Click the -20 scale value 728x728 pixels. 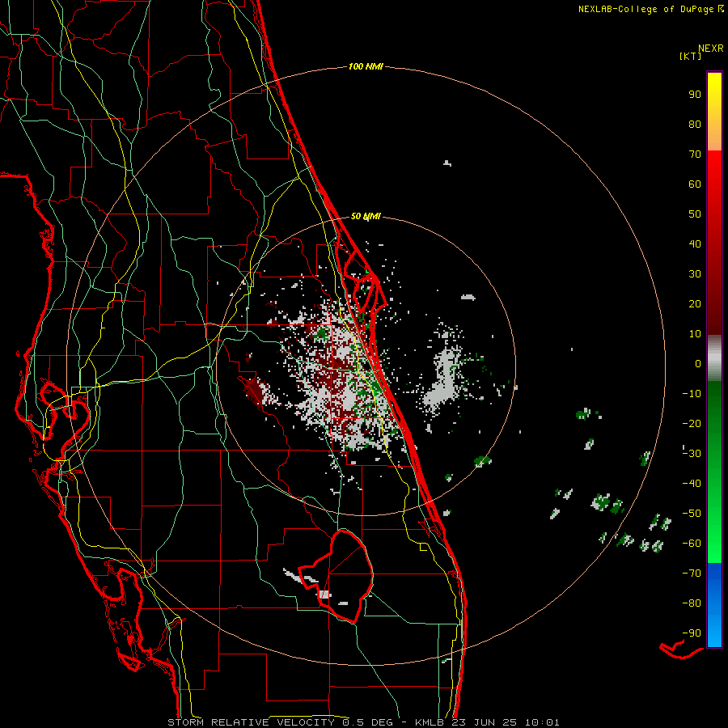tap(692, 423)
